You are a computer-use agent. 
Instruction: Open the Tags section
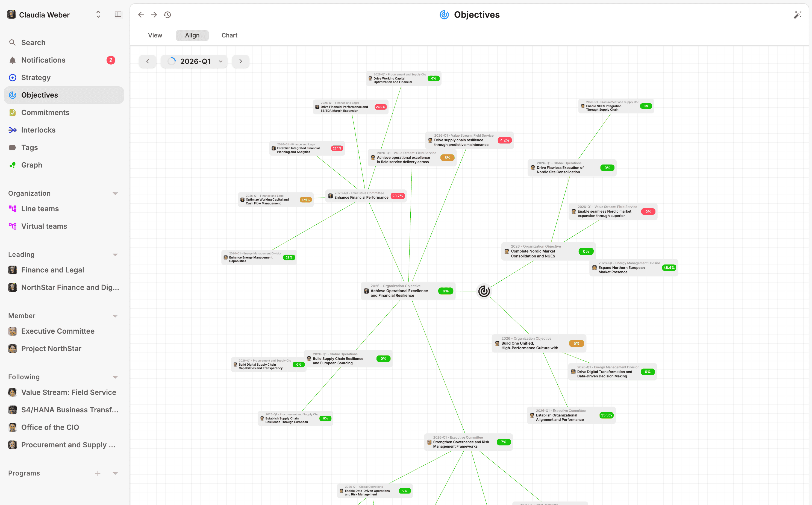[30, 147]
